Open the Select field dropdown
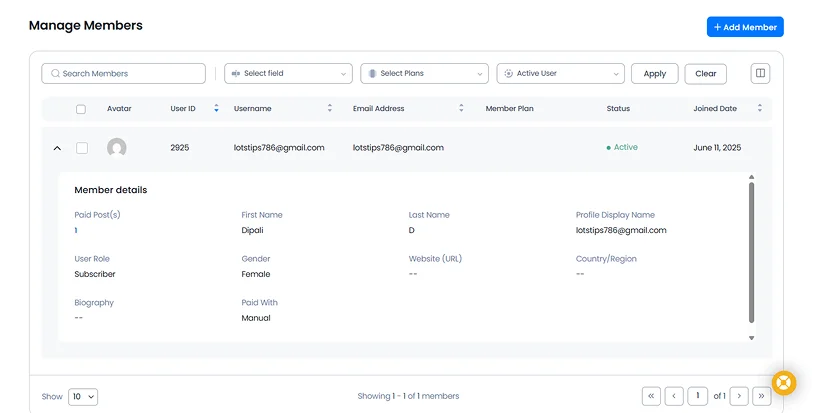 (288, 74)
